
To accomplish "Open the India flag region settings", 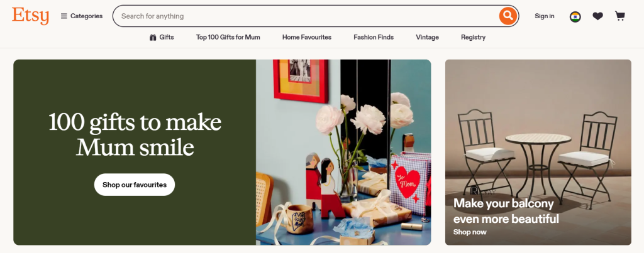I will tap(575, 16).
